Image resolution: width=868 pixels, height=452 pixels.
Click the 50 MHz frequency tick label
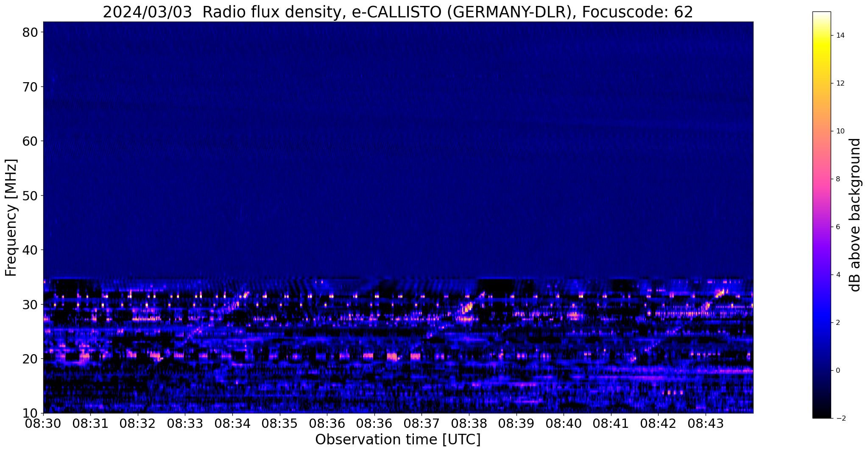(x=31, y=196)
